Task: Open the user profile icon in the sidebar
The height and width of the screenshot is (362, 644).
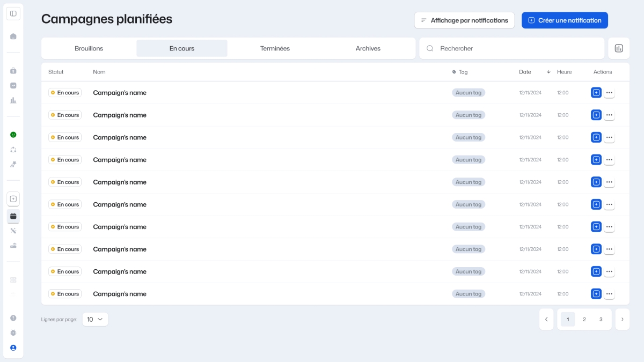Action: pyautogui.click(x=13, y=348)
